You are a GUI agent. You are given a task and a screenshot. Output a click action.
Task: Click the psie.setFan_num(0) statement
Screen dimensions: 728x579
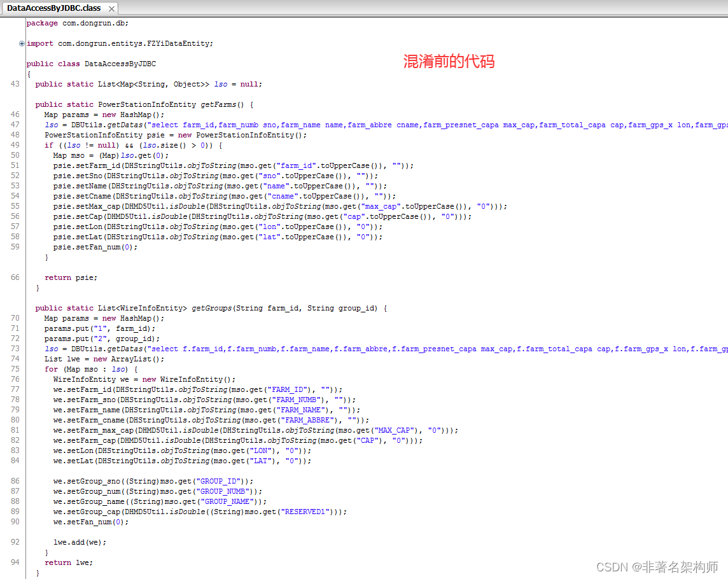coord(95,248)
